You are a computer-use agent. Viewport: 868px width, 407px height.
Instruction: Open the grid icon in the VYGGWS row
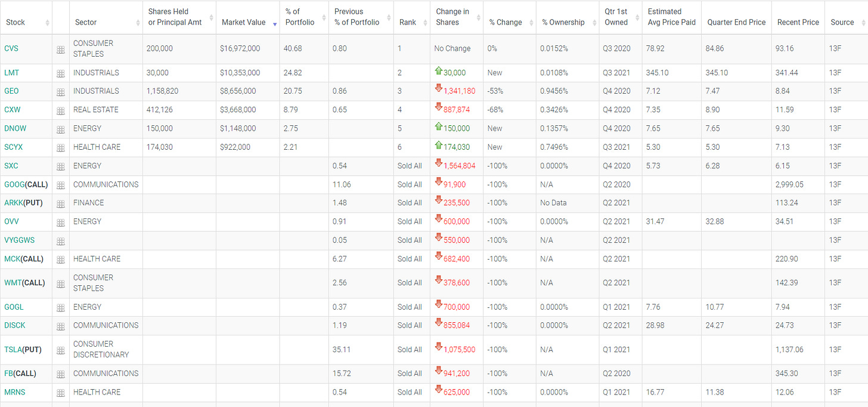61,242
